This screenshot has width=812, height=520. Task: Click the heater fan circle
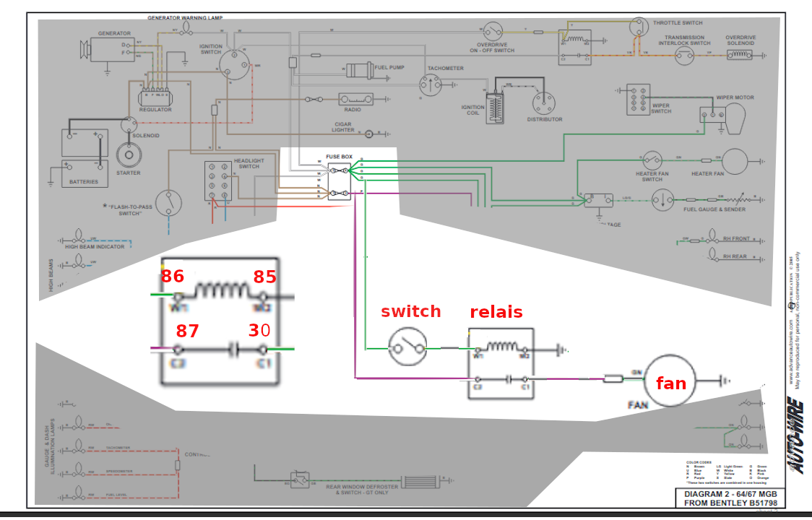[x=734, y=161]
